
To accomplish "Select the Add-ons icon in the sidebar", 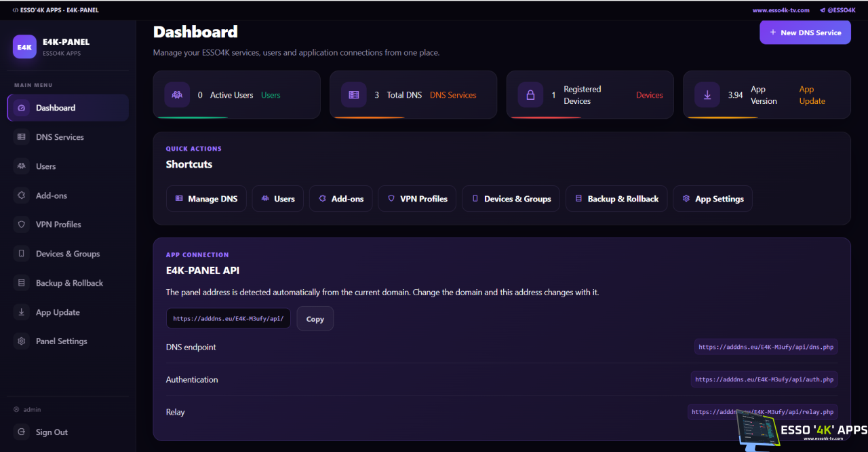I will tap(22, 195).
